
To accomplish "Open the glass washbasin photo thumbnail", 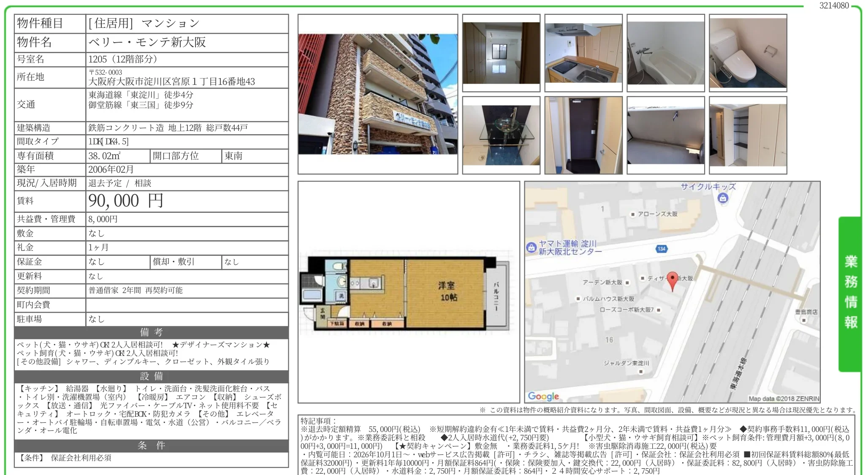I will coord(501,135).
